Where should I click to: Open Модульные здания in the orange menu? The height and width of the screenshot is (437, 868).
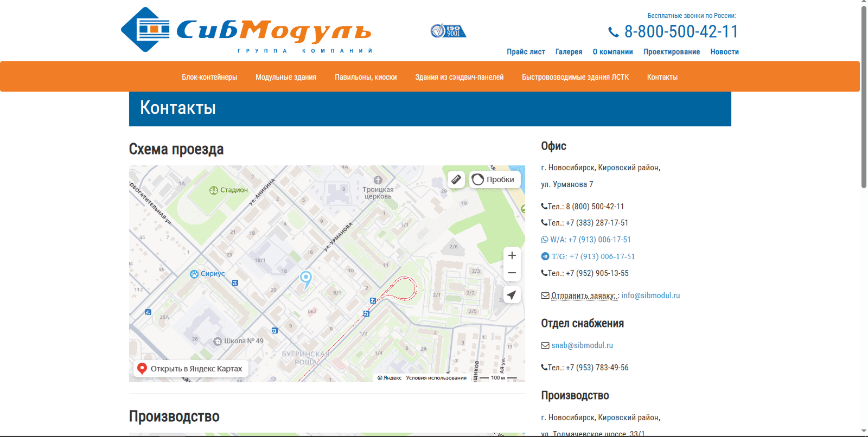(286, 77)
